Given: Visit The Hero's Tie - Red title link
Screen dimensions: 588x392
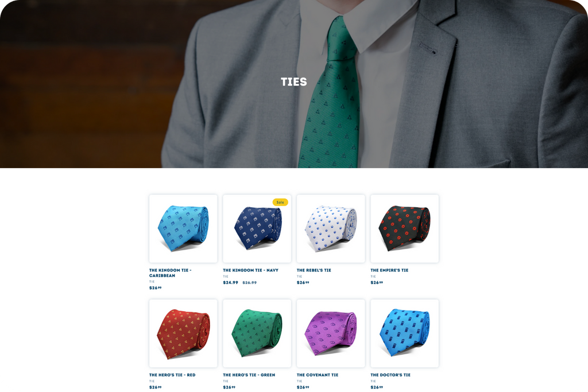Looking at the screenshot, I should 172,375.
